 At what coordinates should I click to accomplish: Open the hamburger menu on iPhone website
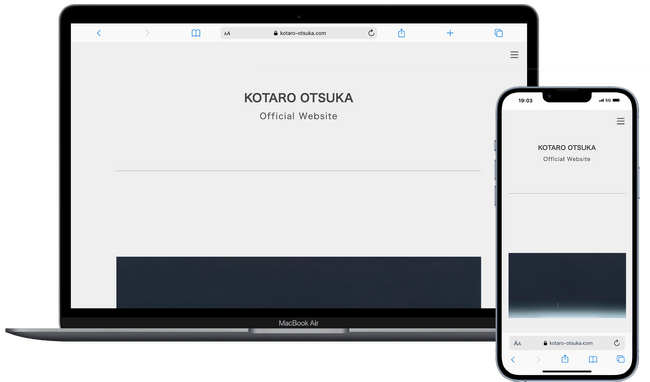(x=621, y=121)
